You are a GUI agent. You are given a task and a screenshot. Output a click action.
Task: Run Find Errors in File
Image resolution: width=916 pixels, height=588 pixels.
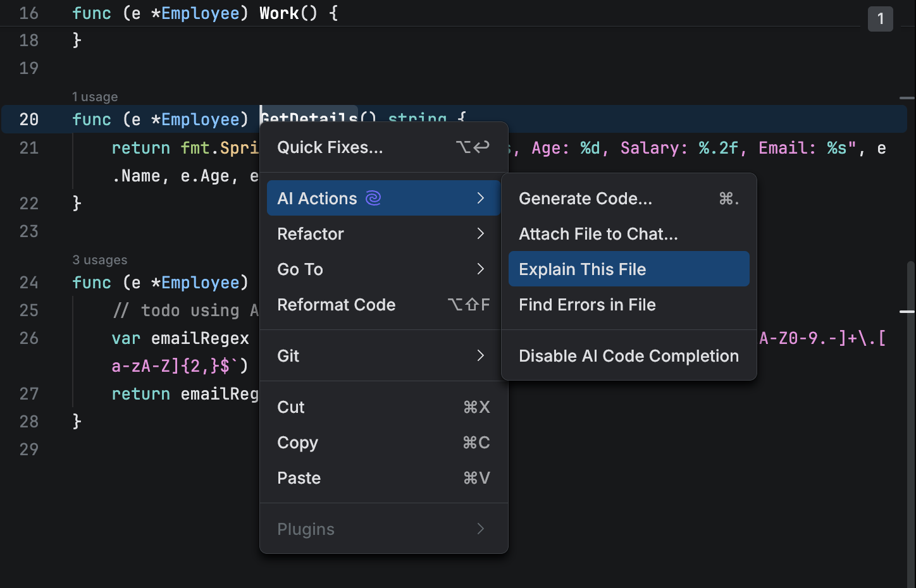click(x=587, y=304)
